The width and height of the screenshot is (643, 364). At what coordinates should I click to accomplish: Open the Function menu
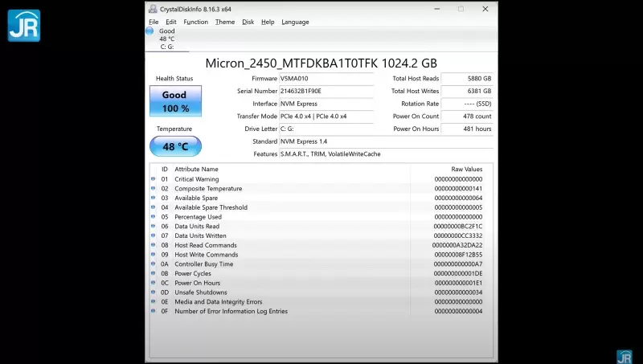195,22
